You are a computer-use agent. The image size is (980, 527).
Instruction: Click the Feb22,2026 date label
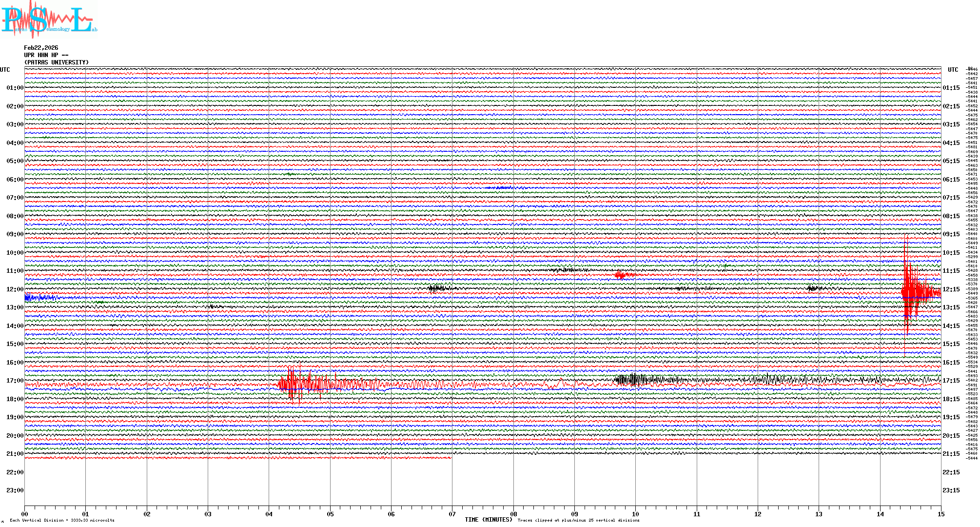pyautogui.click(x=41, y=48)
